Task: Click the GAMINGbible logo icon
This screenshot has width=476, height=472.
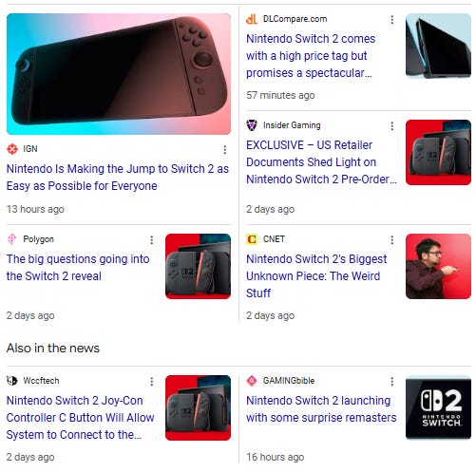Action: click(x=252, y=381)
